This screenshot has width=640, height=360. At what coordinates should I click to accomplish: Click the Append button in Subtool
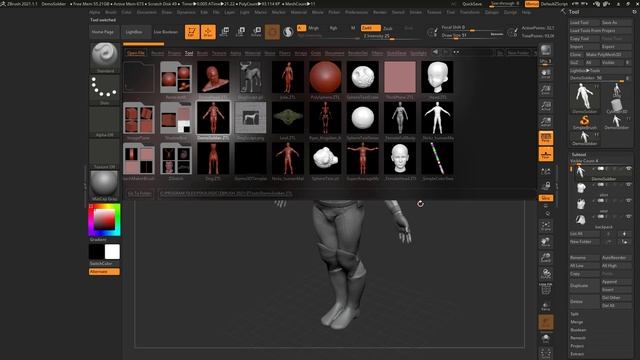(616, 282)
